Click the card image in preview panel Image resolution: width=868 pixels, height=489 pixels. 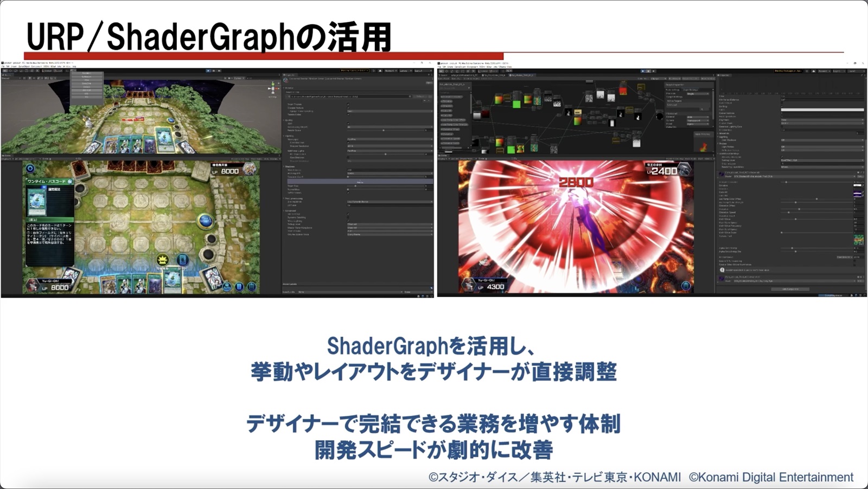tap(37, 202)
